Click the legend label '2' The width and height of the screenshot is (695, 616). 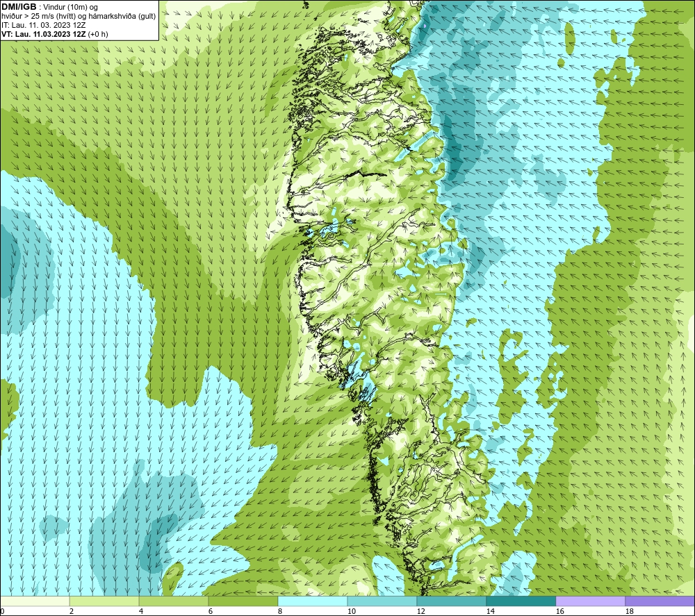tap(72, 611)
